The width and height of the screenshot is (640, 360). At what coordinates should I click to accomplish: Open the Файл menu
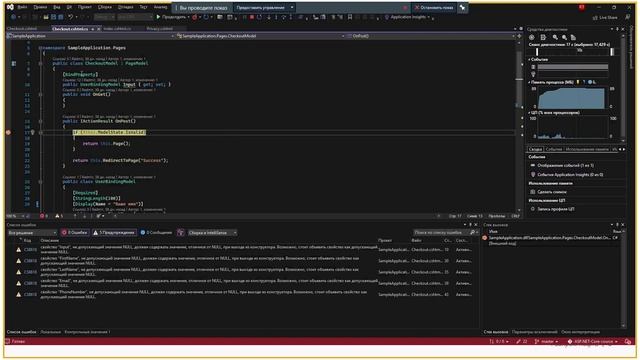coord(22,7)
